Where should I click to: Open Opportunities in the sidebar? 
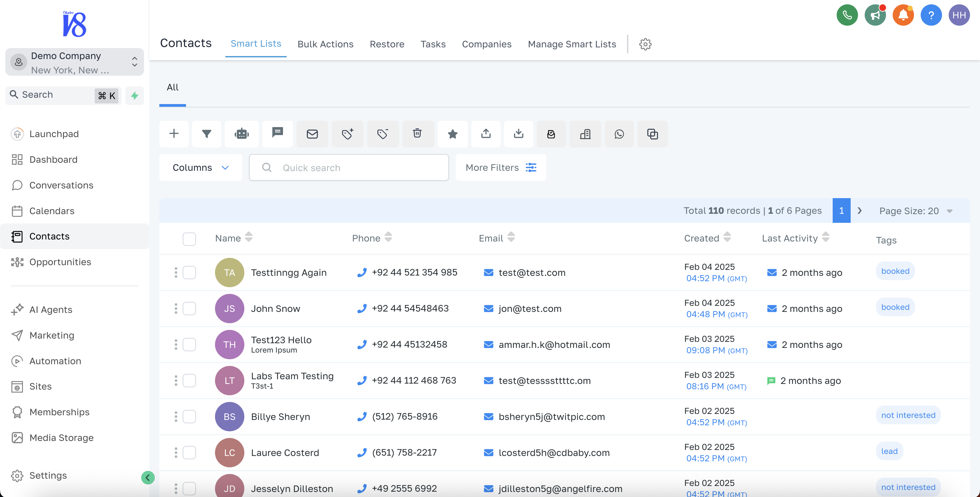pos(60,262)
